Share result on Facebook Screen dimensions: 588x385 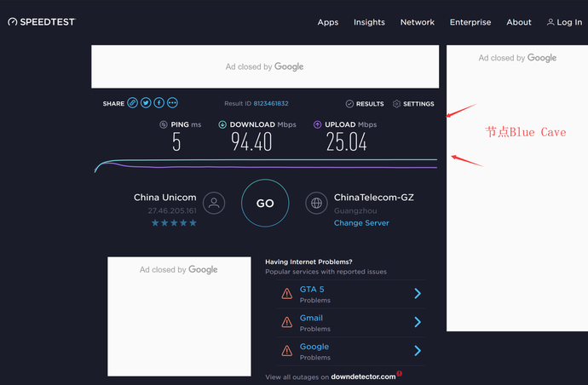pyautogui.click(x=159, y=103)
